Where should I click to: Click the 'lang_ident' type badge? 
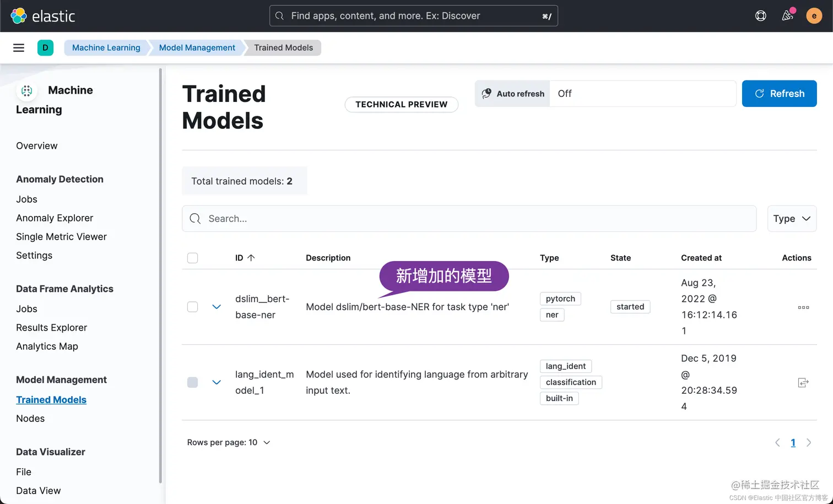[x=566, y=366]
